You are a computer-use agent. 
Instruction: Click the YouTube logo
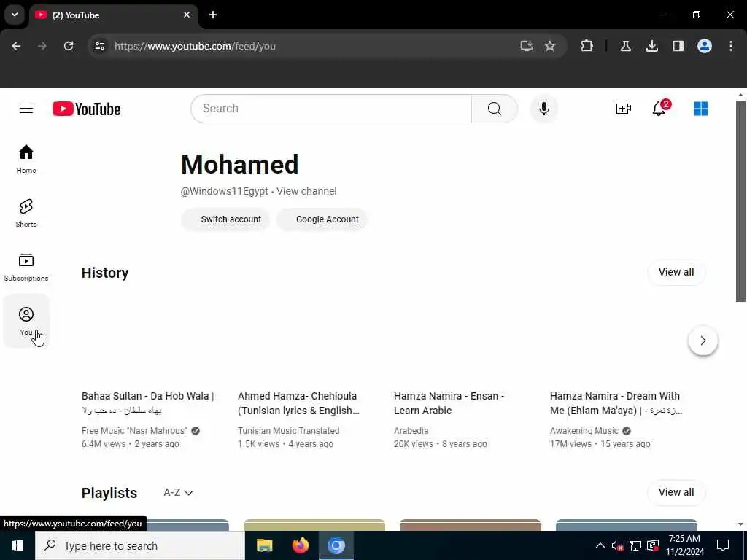tap(86, 109)
